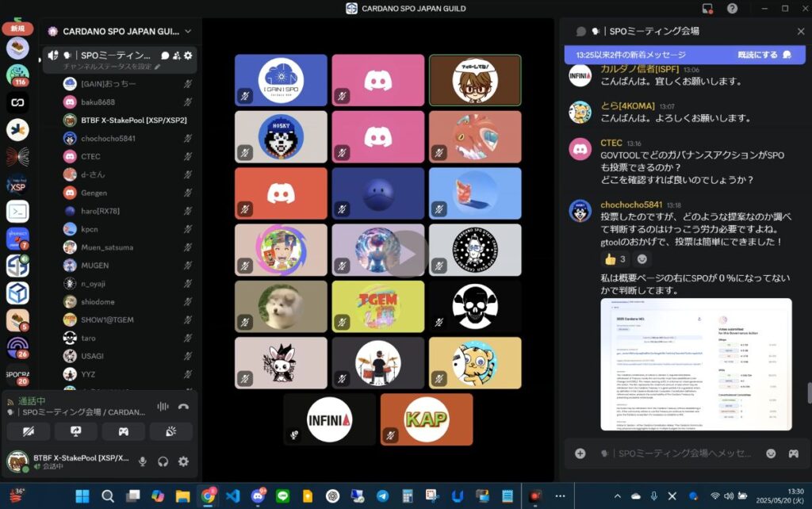Viewport: 812px width, 509px height.
Task: Select the KAP participant video tile
Action: [x=427, y=419]
